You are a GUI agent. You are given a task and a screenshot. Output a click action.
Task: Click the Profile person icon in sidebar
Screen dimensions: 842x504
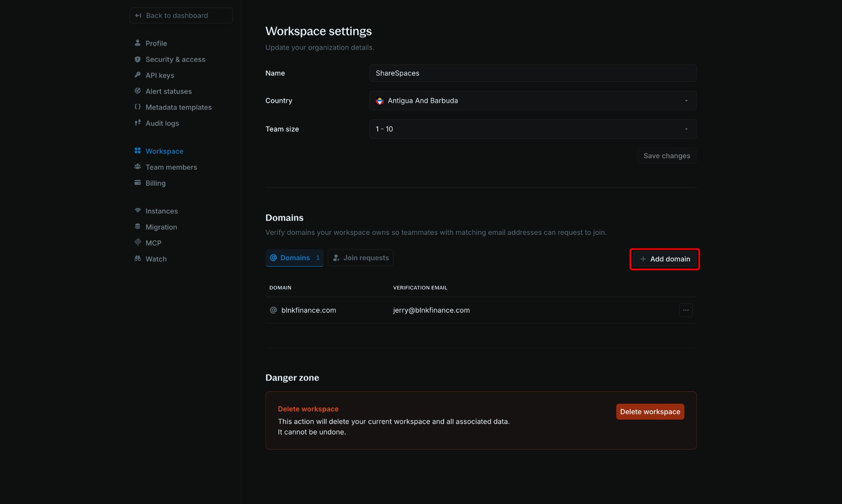coord(137,43)
